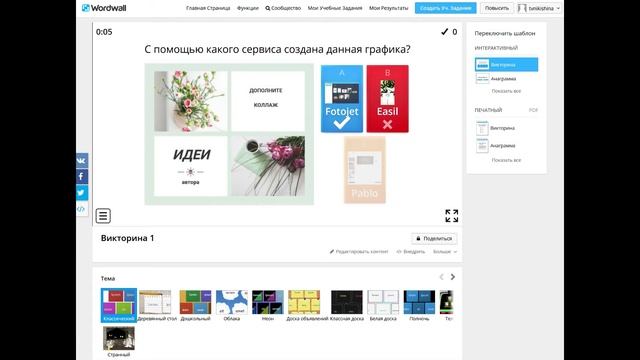Screen dimensions: 640x360
Task: Go to next themes arrow
Action: 453,277
